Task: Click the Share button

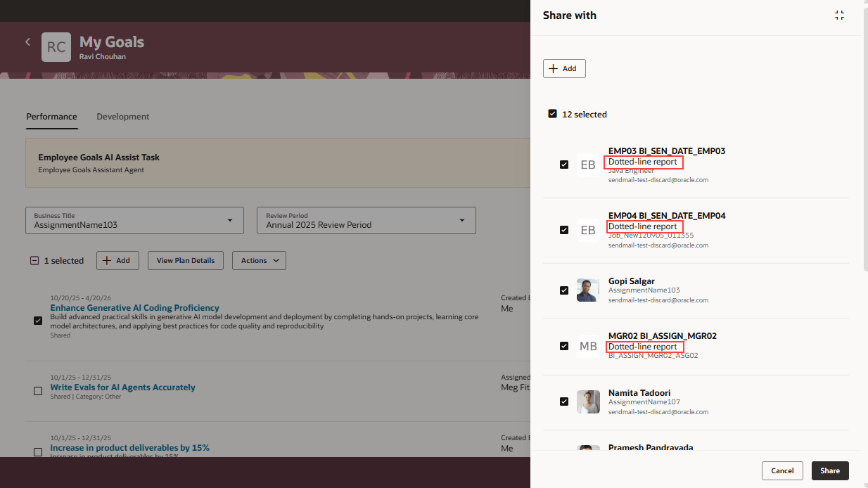Action: click(x=830, y=470)
